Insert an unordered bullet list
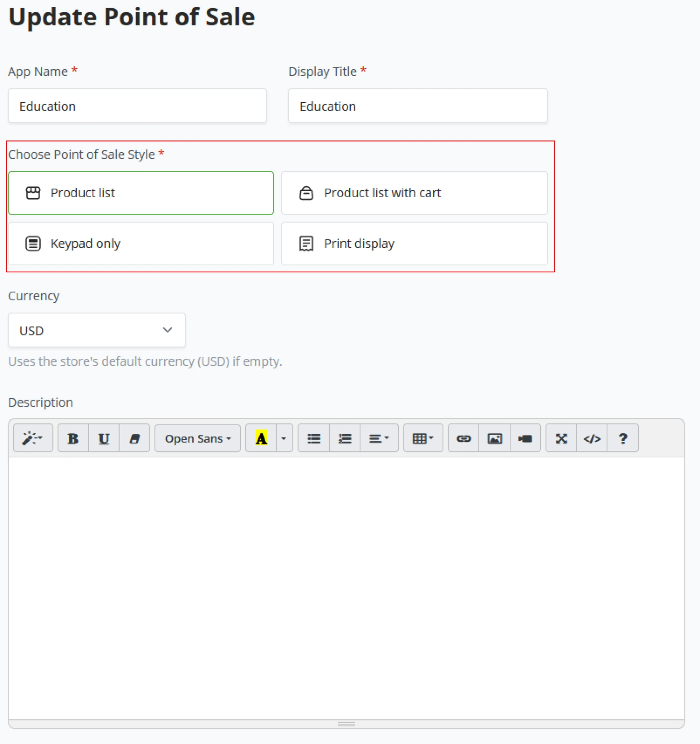This screenshot has width=700, height=744. 313,438
